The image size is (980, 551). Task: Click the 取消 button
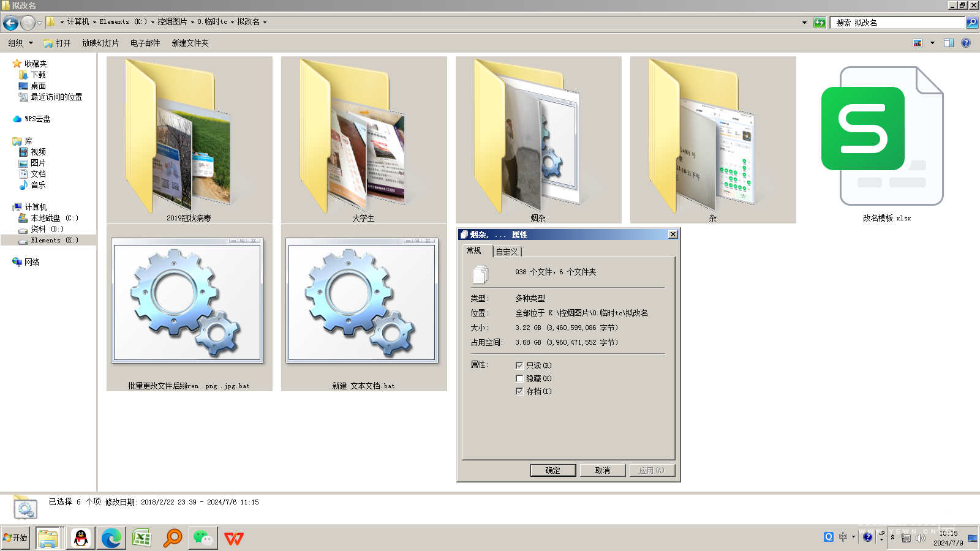(603, 470)
